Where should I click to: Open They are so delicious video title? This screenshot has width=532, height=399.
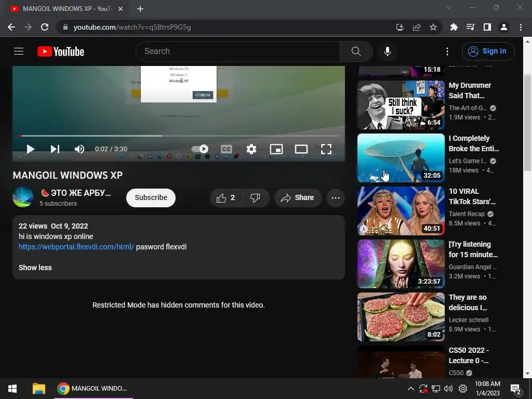468,302
